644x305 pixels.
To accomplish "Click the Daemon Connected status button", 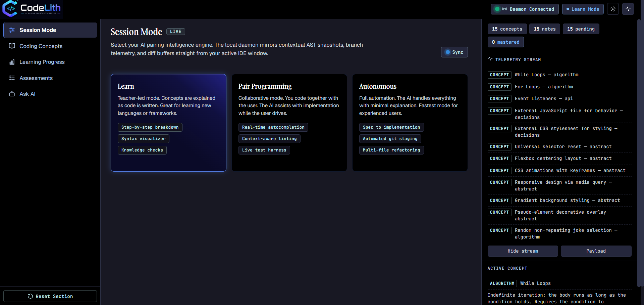I will 525,9.
